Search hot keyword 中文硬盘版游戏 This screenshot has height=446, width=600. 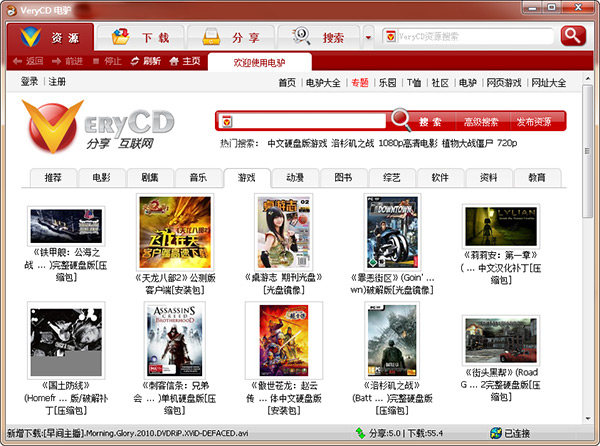297,143
